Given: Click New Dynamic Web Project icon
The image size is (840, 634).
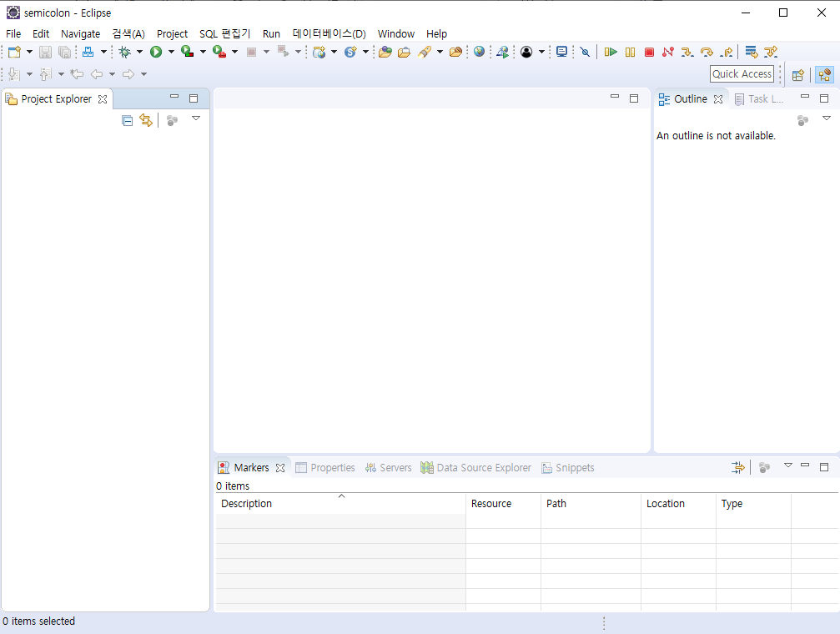Looking at the screenshot, I should pyautogui.click(x=319, y=52).
